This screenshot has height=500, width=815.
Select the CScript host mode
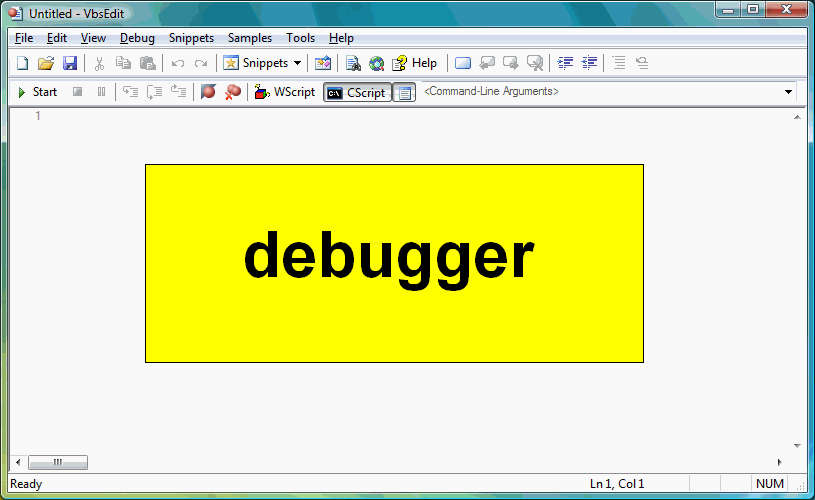[357, 92]
